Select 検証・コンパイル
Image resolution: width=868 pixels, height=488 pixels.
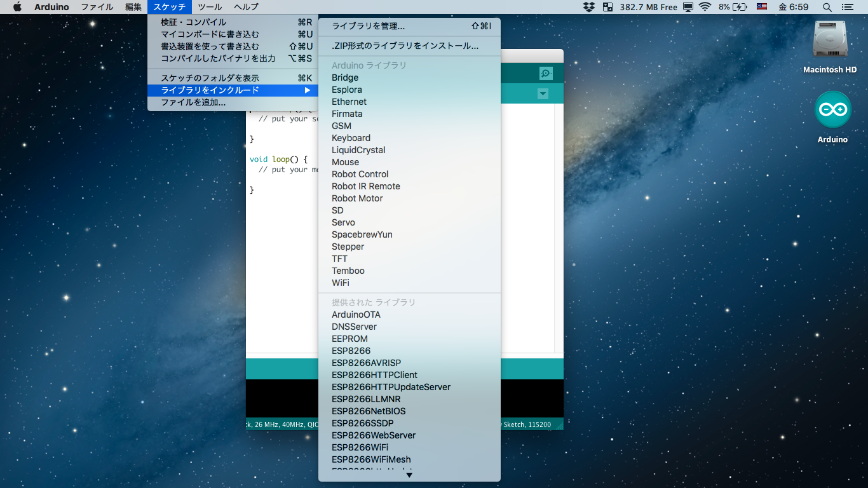(233, 22)
